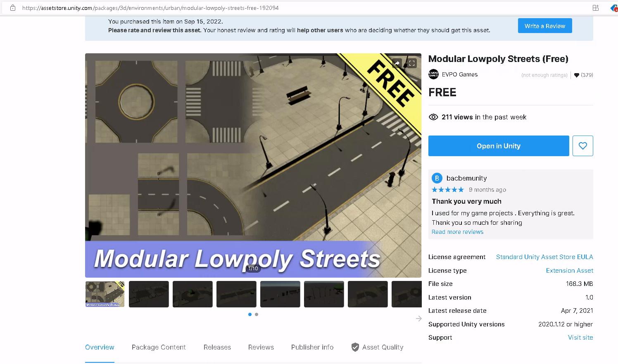Click the site lock icon in address bar

(13, 8)
